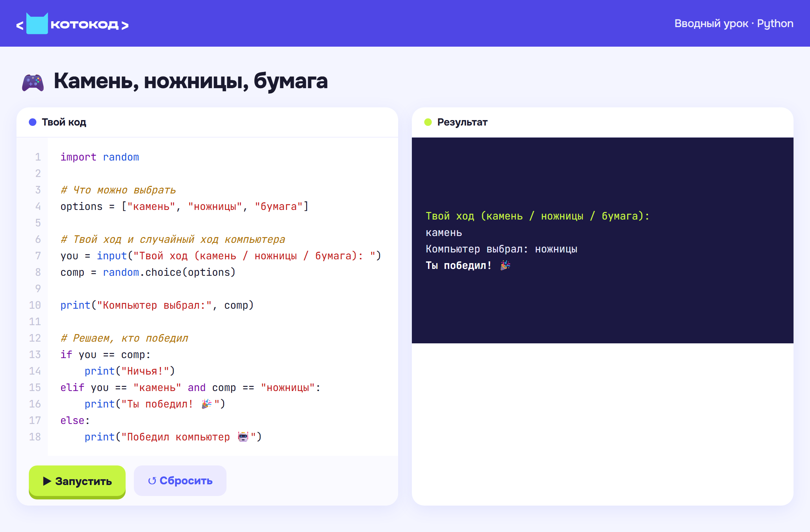Click random.choice(options) on line 8

click(169, 272)
